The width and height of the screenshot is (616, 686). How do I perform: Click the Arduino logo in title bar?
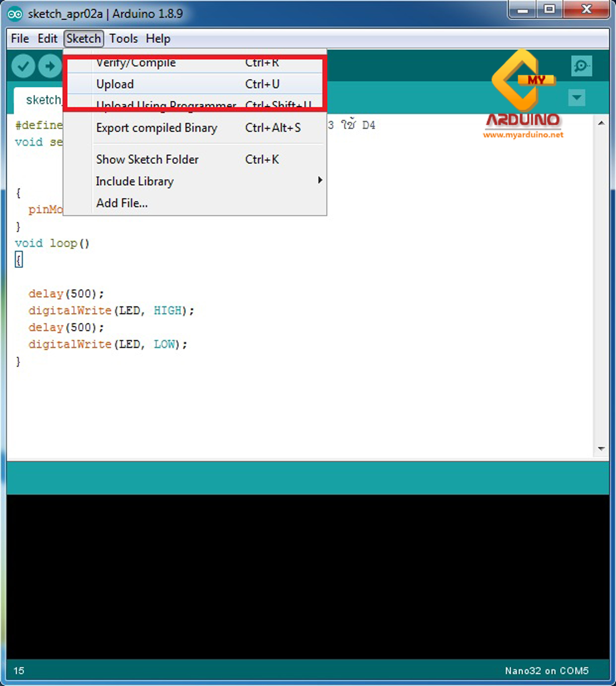click(15, 14)
